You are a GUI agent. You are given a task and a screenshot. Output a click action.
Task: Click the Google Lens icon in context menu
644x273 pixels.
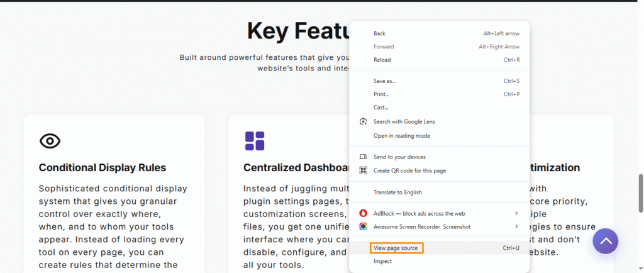(363, 121)
